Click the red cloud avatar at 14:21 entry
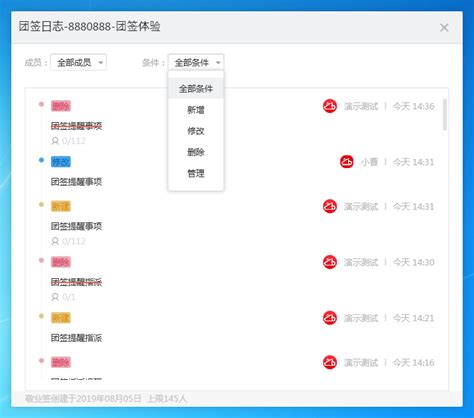The height and width of the screenshot is (418, 474). (330, 318)
